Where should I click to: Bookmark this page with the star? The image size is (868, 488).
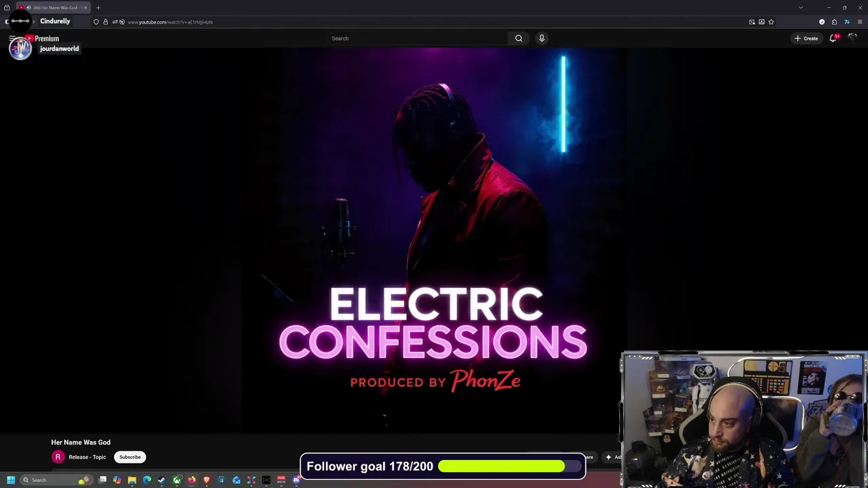click(771, 22)
